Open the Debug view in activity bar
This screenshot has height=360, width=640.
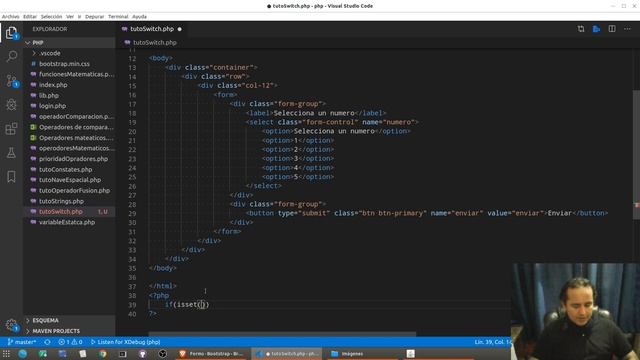[x=11, y=104]
